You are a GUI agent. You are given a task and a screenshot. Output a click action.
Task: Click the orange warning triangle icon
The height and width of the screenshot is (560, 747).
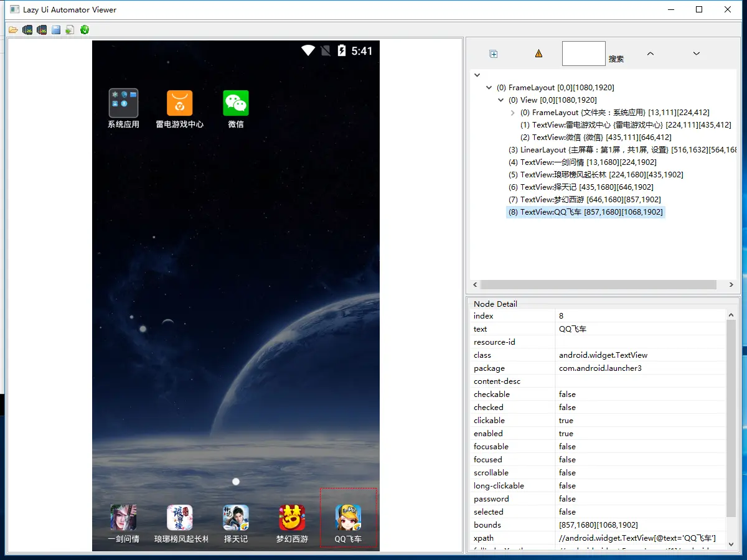[539, 54]
